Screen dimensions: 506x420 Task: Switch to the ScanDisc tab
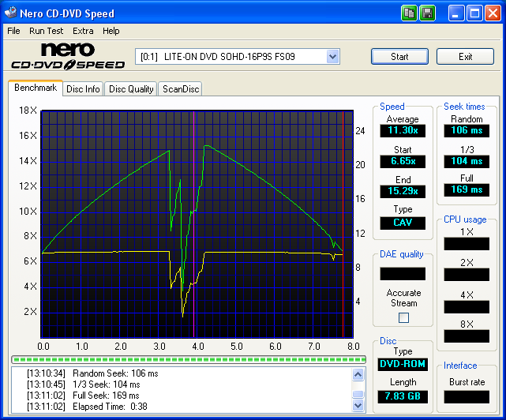(181, 88)
